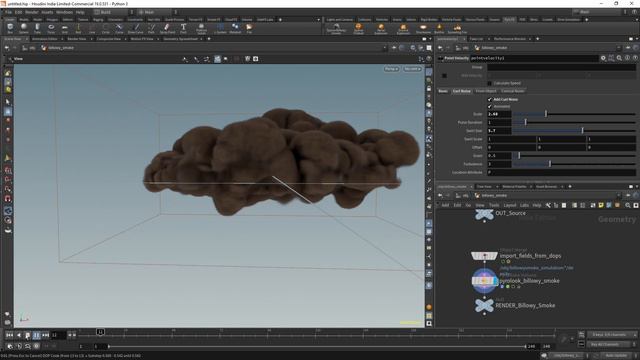
Task: Click the Ground Explosion pyro shelf tool
Action: 403,29
